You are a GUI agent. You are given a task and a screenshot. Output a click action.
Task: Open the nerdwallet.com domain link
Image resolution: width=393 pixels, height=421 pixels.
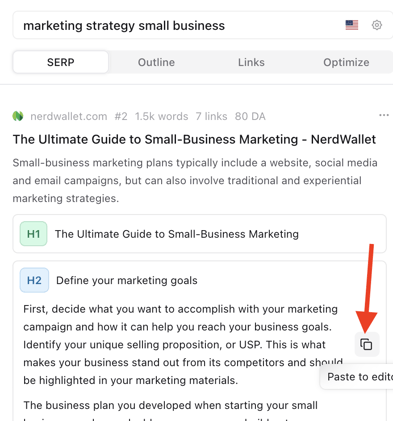(69, 116)
